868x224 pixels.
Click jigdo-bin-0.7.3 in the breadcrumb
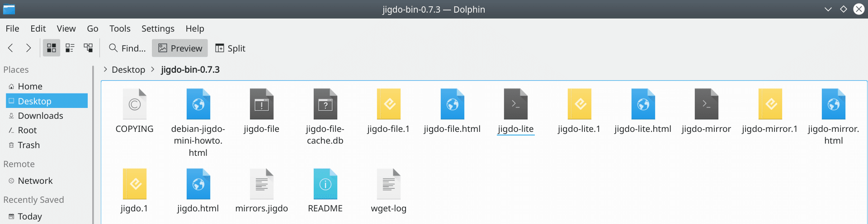pyautogui.click(x=190, y=70)
